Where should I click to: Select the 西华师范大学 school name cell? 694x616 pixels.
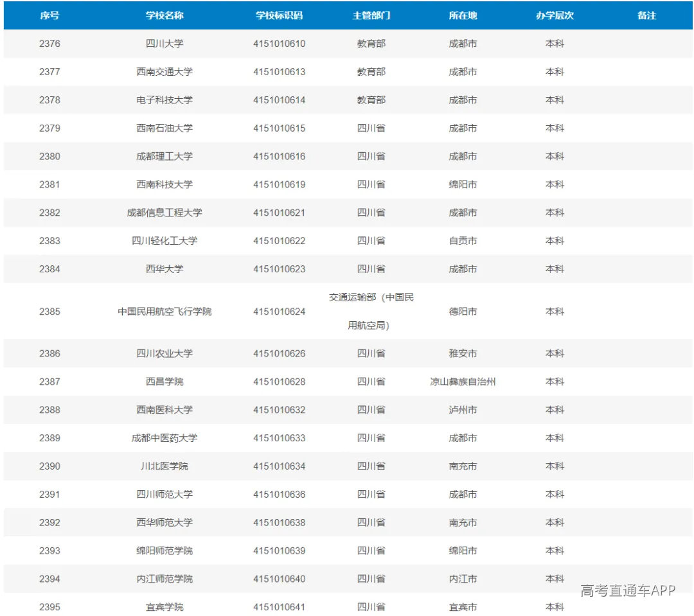point(165,523)
